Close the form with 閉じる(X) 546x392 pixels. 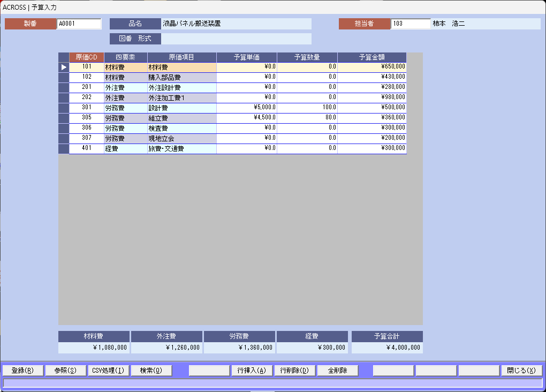click(521, 371)
